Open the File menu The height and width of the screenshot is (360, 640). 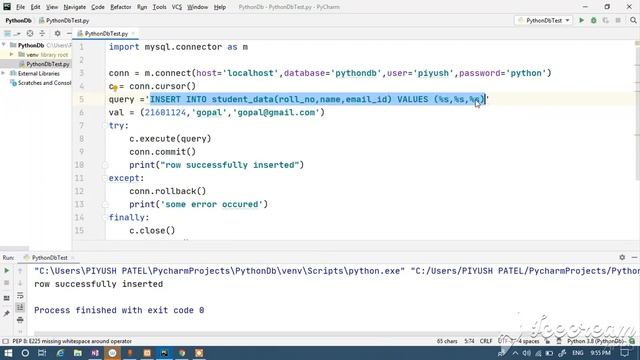(x=20, y=7)
